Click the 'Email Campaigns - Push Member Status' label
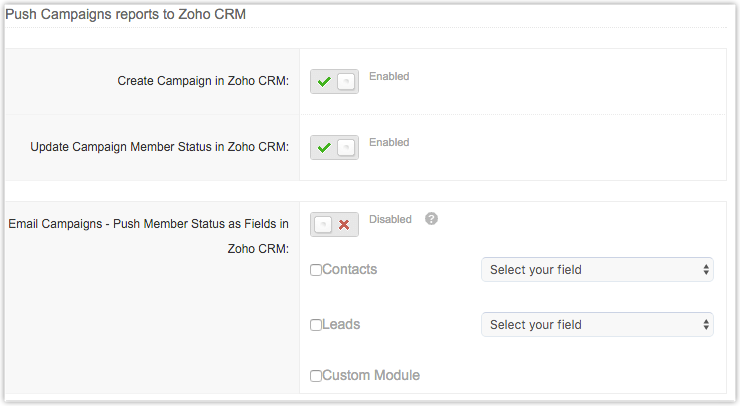Image resolution: width=740 pixels, height=406 pixels. 148,224
